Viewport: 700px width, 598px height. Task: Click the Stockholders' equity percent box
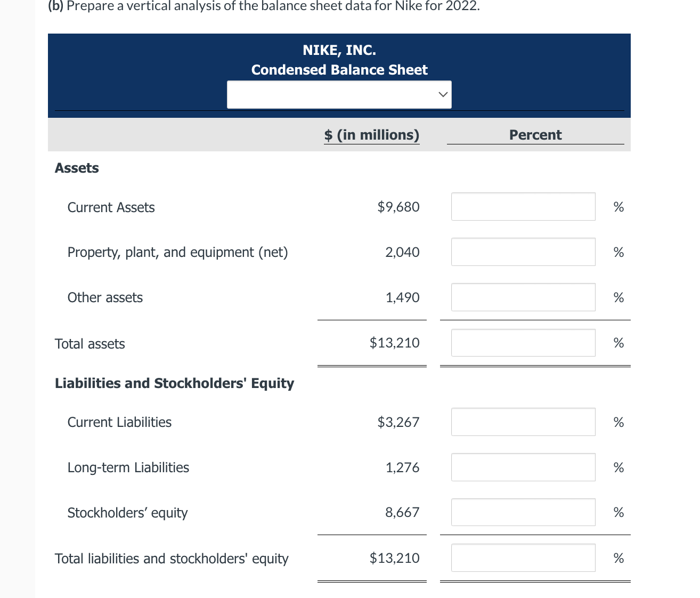(x=523, y=512)
